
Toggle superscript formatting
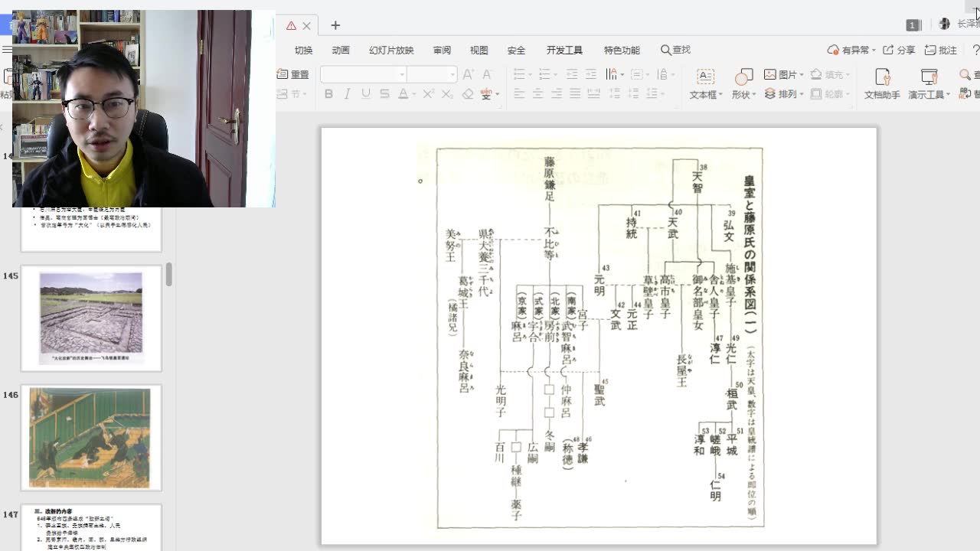pyautogui.click(x=429, y=94)
